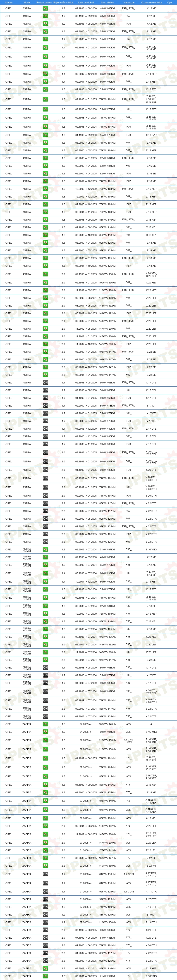Click petrol icon in Astra Kombi Z 16 SE row

coord(45,606)
